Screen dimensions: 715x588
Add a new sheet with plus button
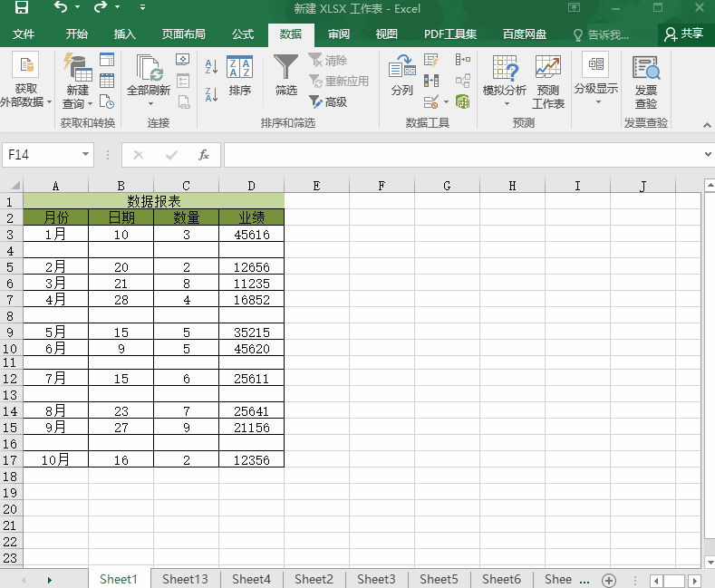tap(609, 580)
